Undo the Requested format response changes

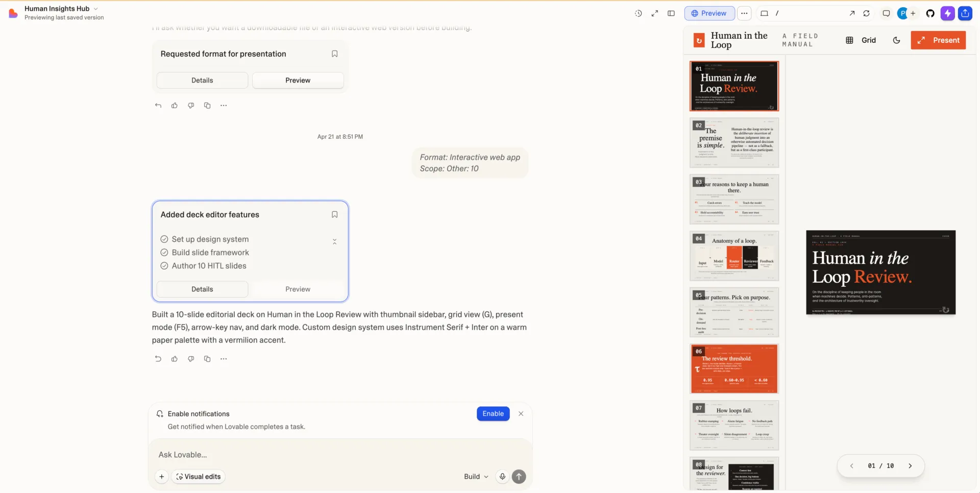click(158, 105)
